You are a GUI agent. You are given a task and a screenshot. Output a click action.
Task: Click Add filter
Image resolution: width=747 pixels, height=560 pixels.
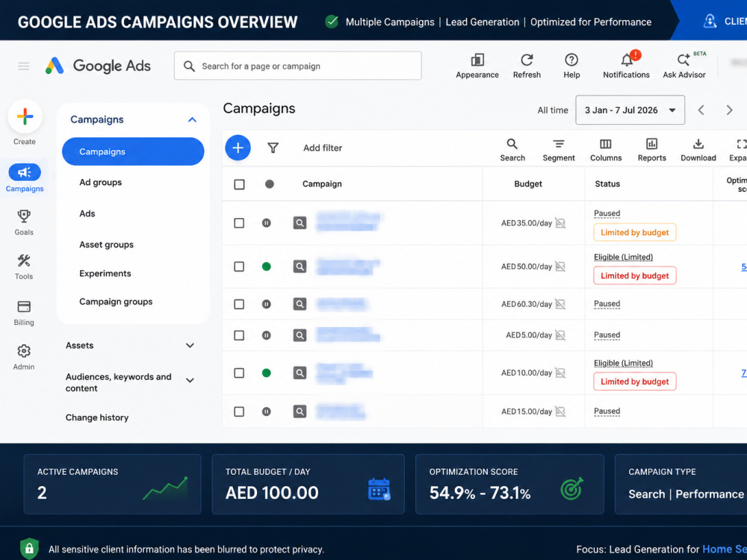[x=323, y=148]
